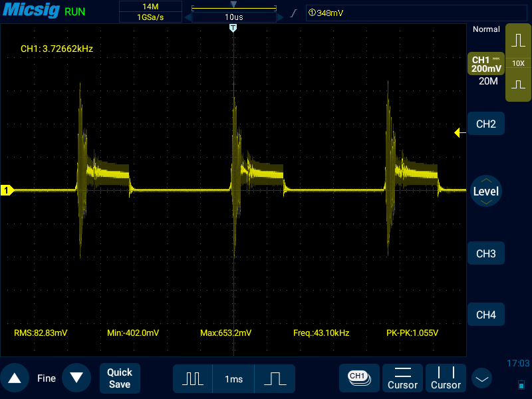Open the CH1 200mV channel menu

pos(486,65)
